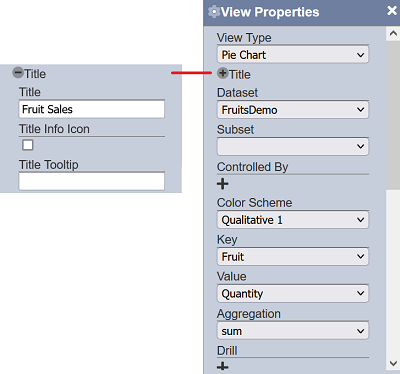Open the empty Subset dropdown
The image size is (400, 374).
(x=293, y=146)
